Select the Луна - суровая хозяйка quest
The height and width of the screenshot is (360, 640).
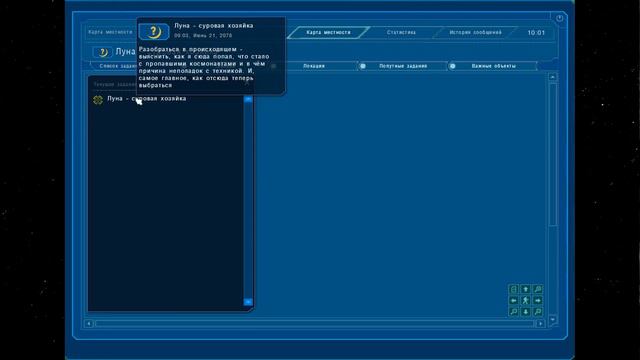[x=147, y=99]
